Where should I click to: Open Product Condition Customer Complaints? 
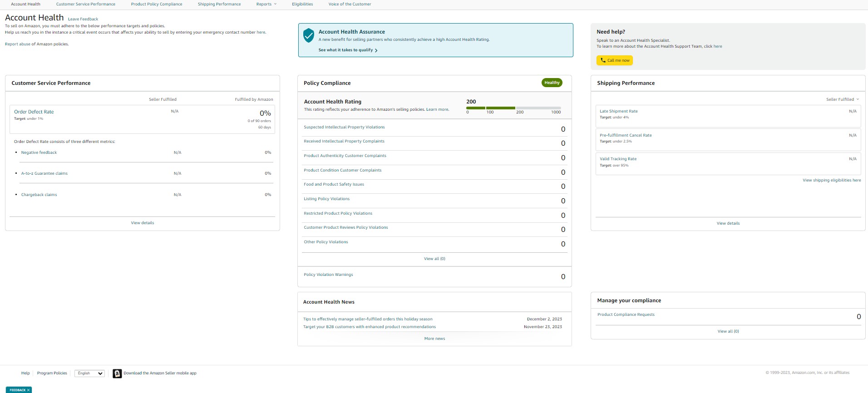343,170
